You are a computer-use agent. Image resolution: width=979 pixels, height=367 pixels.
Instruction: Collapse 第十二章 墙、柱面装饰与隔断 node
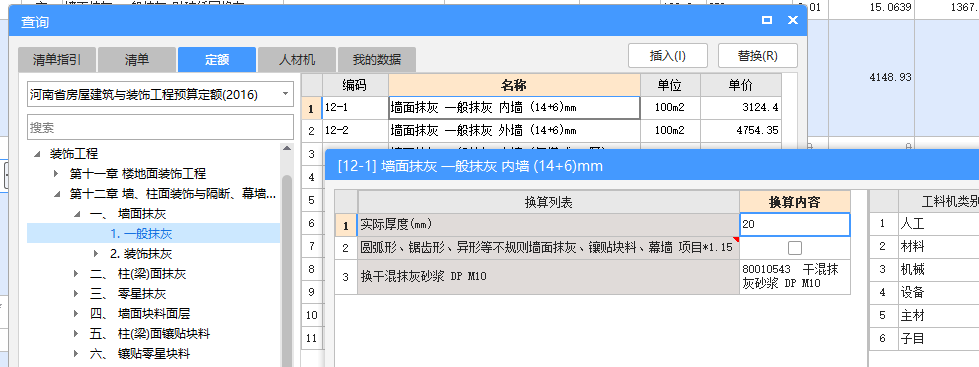point(57,194)
